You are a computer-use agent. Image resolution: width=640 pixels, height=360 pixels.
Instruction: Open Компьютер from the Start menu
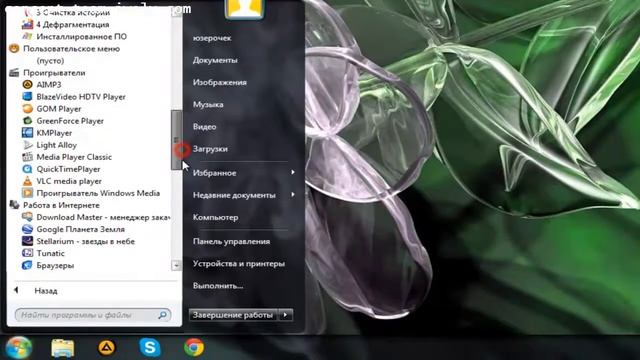pyautogui.click(x=216, y=217)
